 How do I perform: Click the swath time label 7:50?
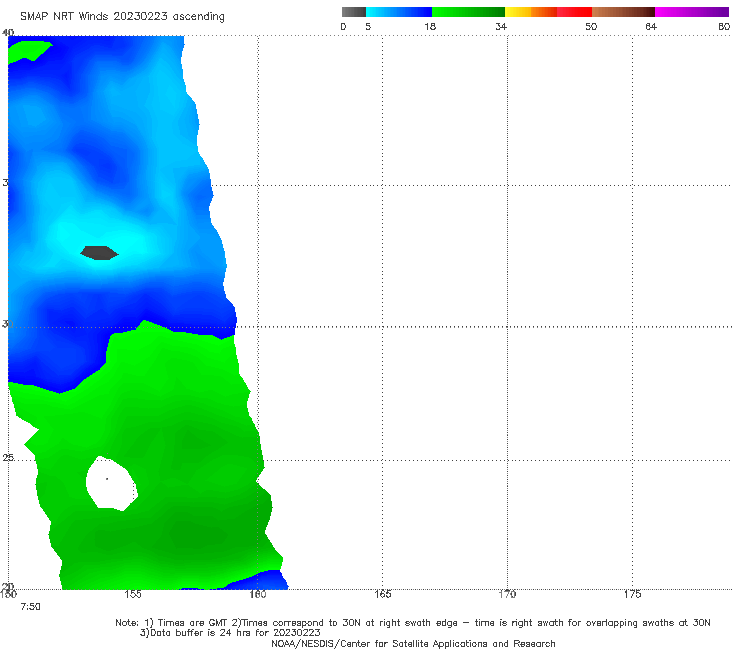[x=30, y=607]
